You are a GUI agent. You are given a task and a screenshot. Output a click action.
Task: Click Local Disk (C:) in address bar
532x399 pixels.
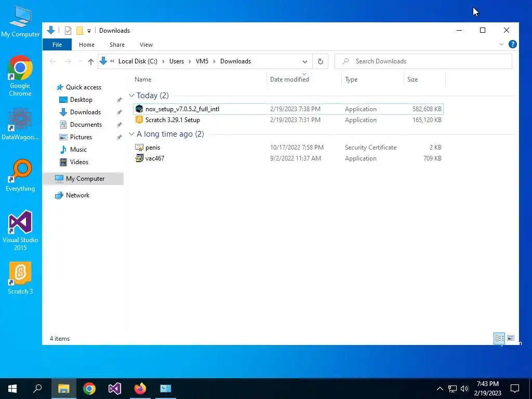(138, 61)
